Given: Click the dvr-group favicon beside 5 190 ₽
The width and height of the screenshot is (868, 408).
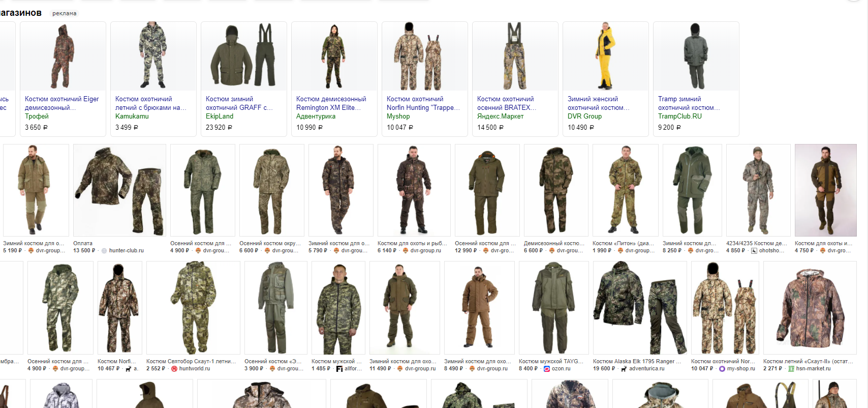Looking at the screenshot, I should pyautogui.click(x=31, y=251).
